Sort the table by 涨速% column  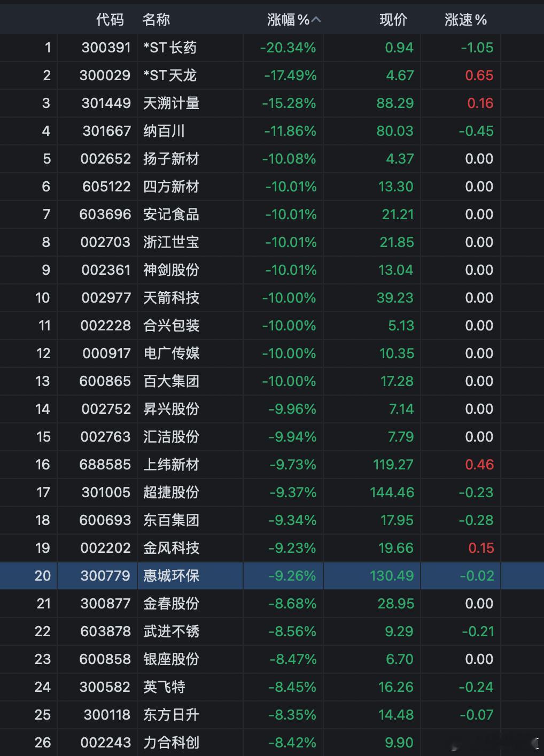[x=465, y=19]
